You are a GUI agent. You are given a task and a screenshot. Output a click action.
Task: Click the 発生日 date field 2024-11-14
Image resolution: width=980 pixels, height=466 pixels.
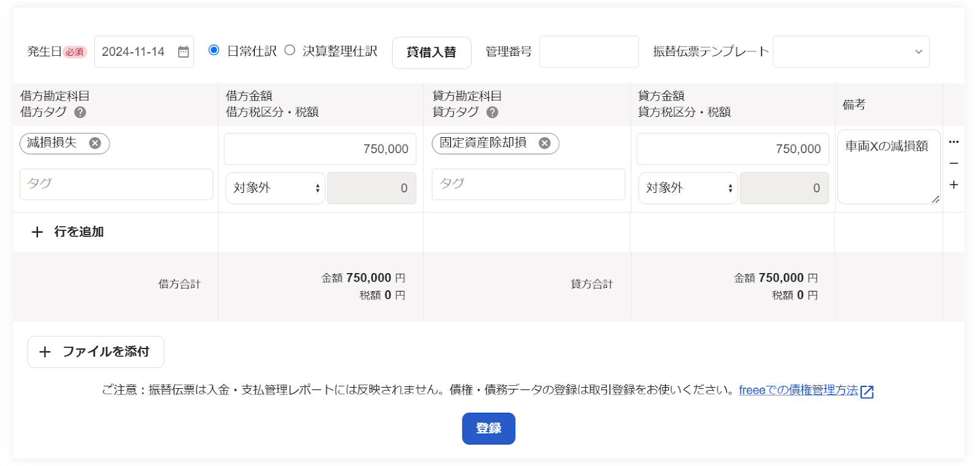tap(144, 52)
